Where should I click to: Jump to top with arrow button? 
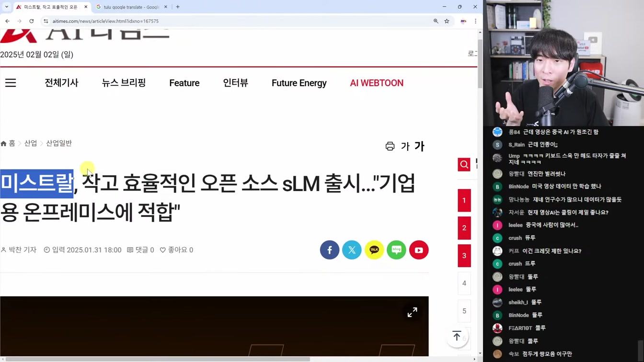[457, 336]
